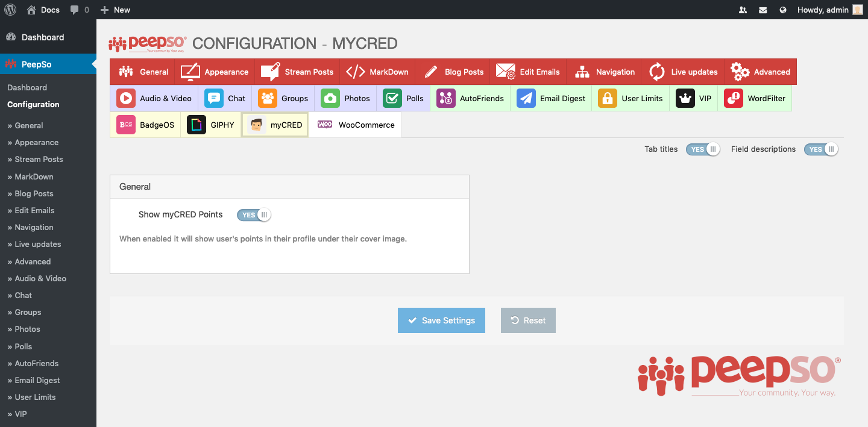Click the Polls tab's checkmark icon
The width and height of the screenshot is (868, 427).
coord(392,98)
